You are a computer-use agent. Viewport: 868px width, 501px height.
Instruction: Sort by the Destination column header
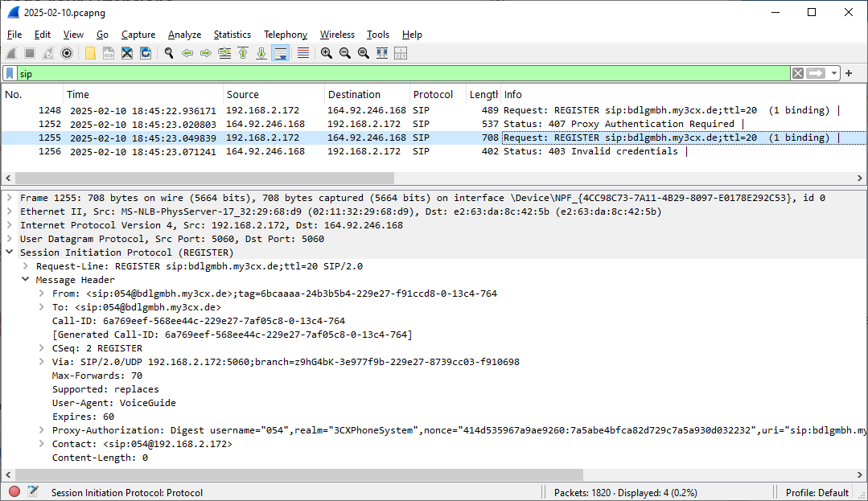click(367, 95)
